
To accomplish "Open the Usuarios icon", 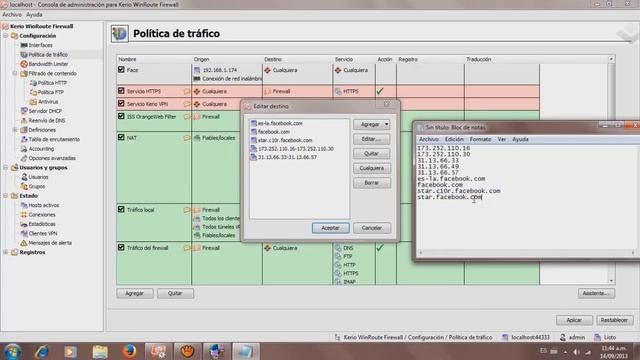I will (24, 177).
